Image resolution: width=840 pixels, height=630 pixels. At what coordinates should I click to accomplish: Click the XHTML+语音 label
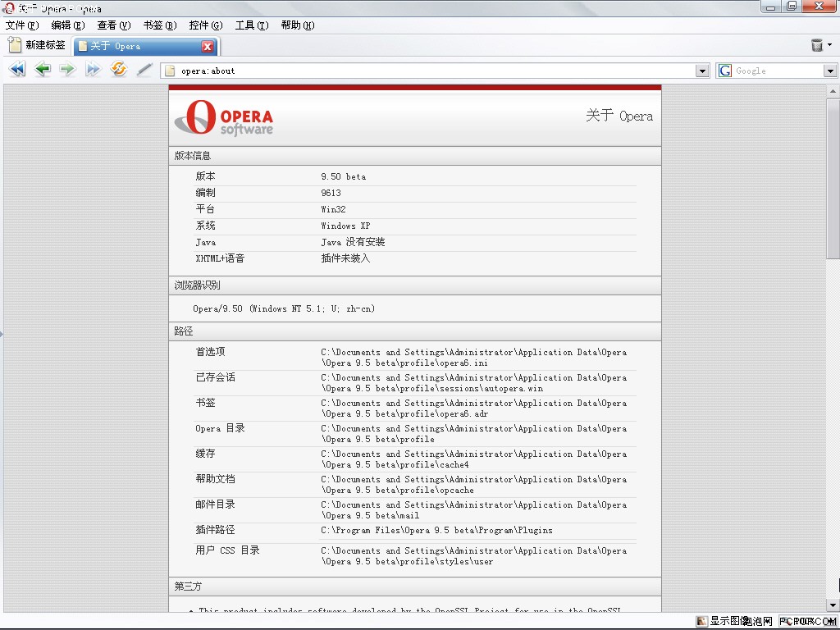pos(220,258)
